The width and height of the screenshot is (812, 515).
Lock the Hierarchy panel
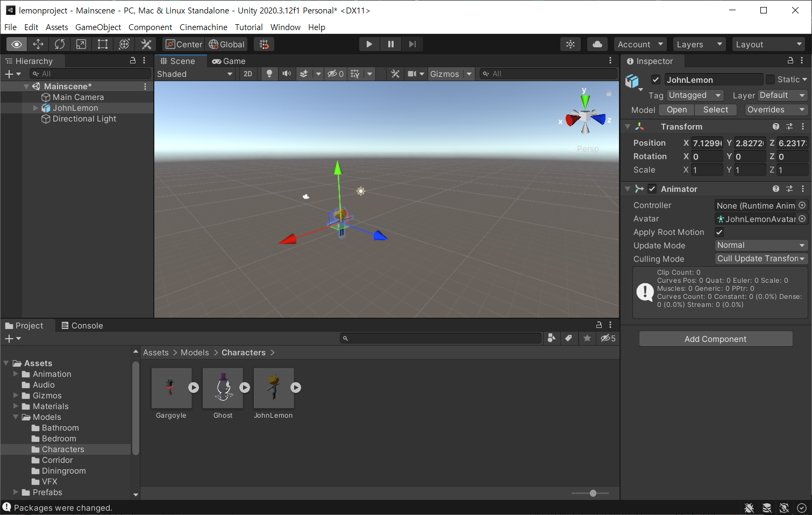tap(133, 61)
